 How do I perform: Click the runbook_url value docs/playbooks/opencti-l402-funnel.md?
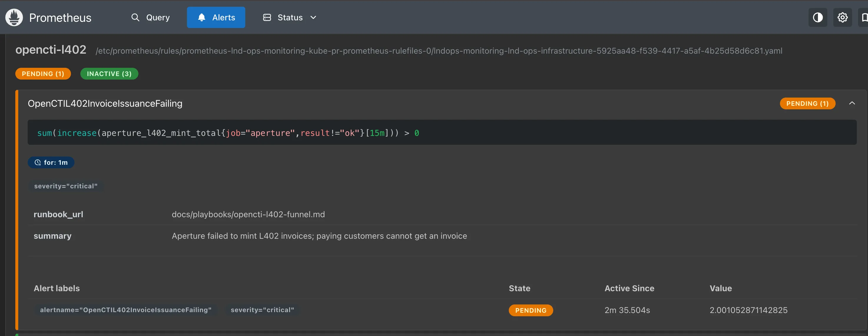coord(248,215)
